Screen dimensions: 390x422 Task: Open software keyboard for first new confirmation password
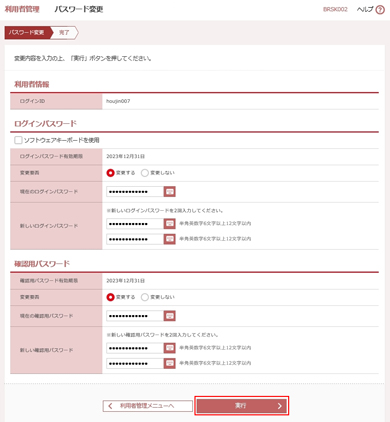coord(170,348)
